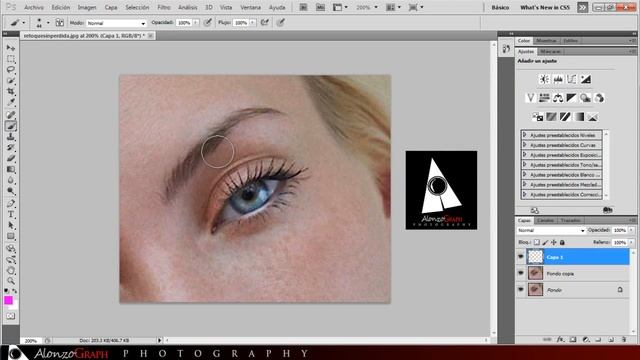The image size is (640, 360).
Task: Open the Ventana menu
Action: click(250, 7)
